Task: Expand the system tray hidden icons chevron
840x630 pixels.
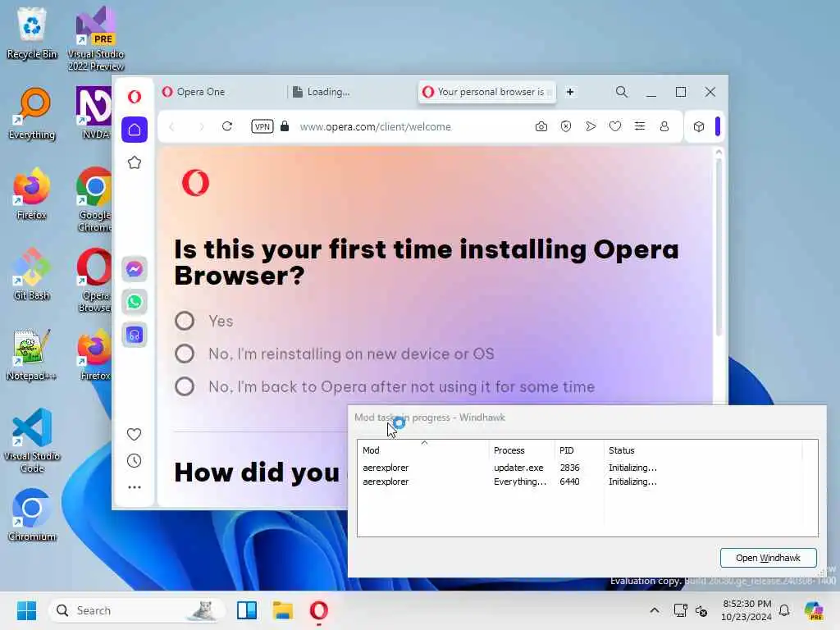Action: tap(654, 610)
